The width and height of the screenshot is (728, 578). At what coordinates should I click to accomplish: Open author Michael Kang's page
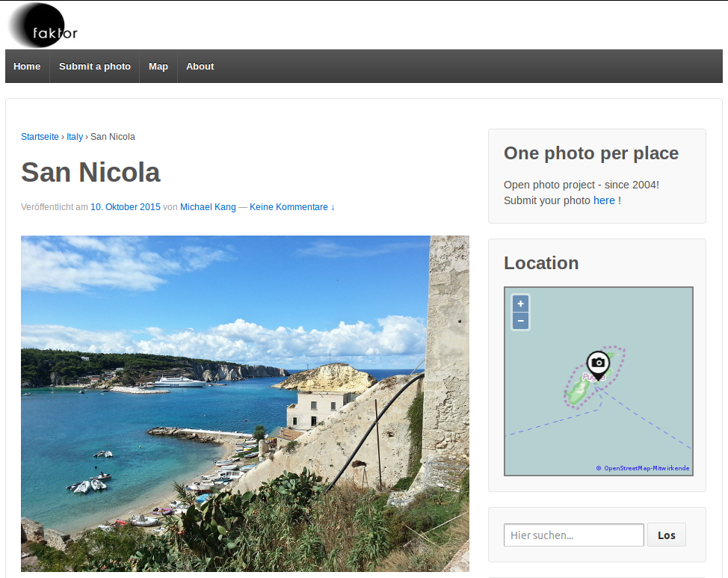click(x=206, y=207)
